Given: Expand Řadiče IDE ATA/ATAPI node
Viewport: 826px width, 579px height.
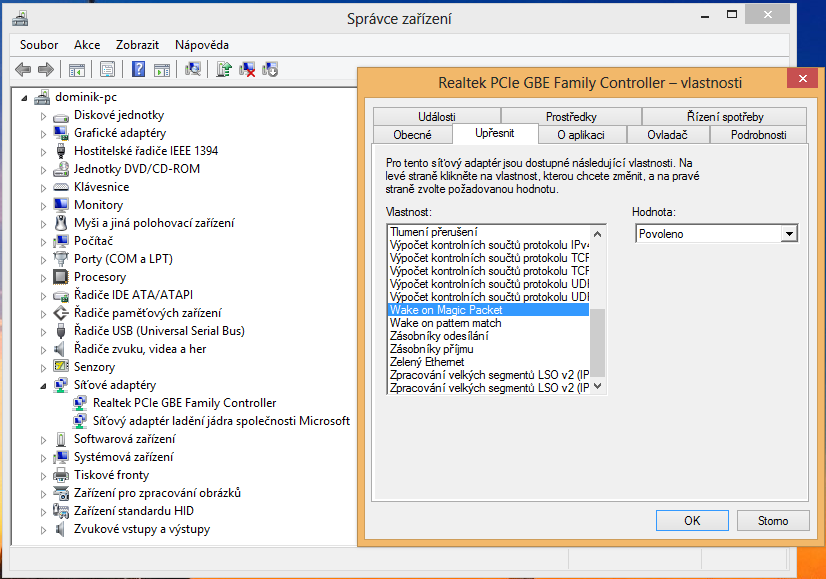Looking at the screenshot, I should tap(43, 296).
